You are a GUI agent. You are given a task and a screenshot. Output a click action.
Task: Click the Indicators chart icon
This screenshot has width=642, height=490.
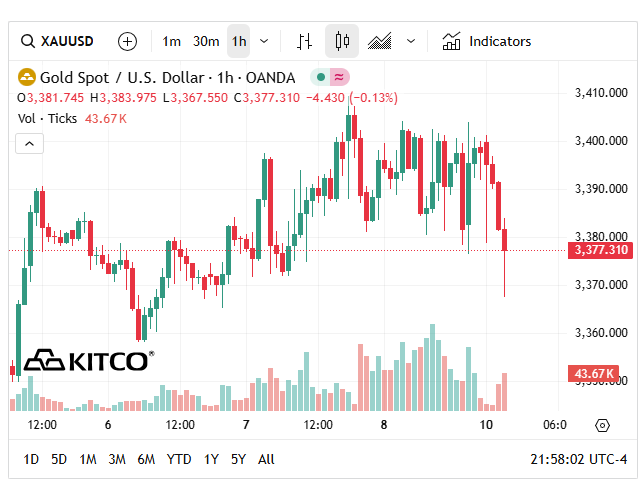pyautogui.click(x=451, y=41)
